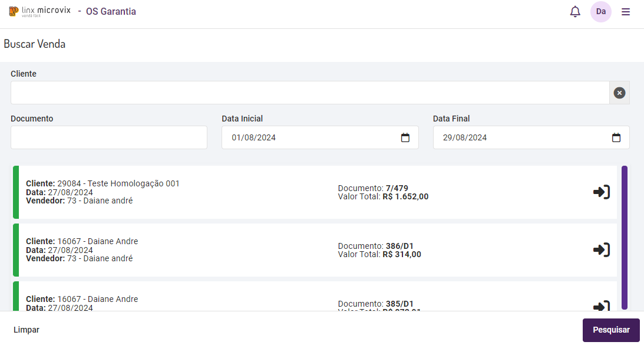Click the Da user avatar
This screenshot has height=345, width=644.
[600, 12]
